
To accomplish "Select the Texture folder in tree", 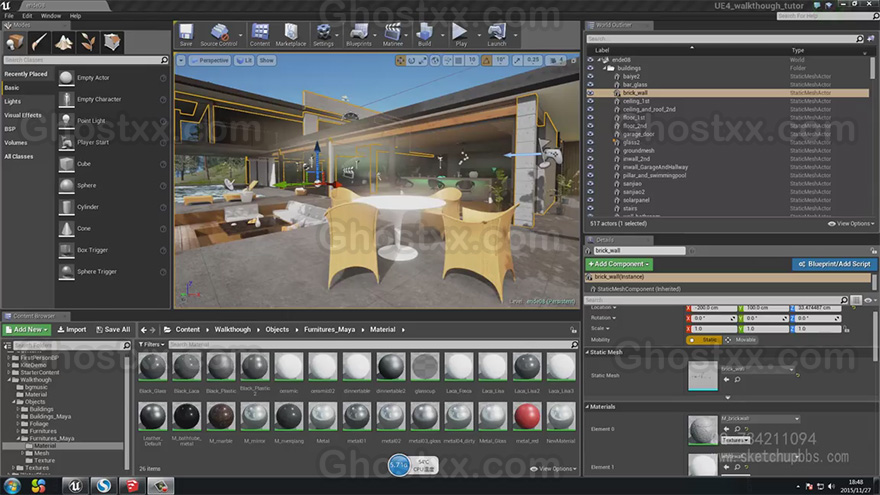I will click(x=44, y=460).
